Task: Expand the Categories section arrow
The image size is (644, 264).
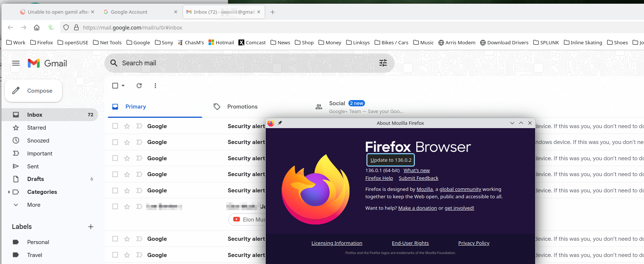Action: point(9,192)
